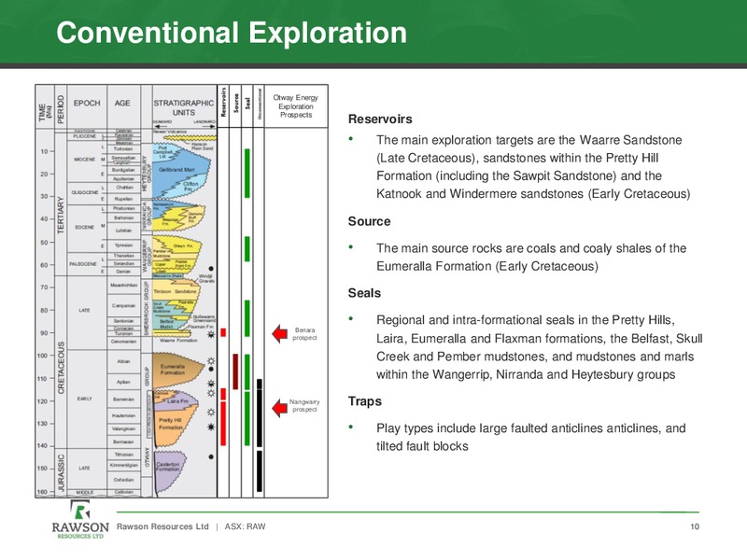Click the Albian age cell

point(124,361)
